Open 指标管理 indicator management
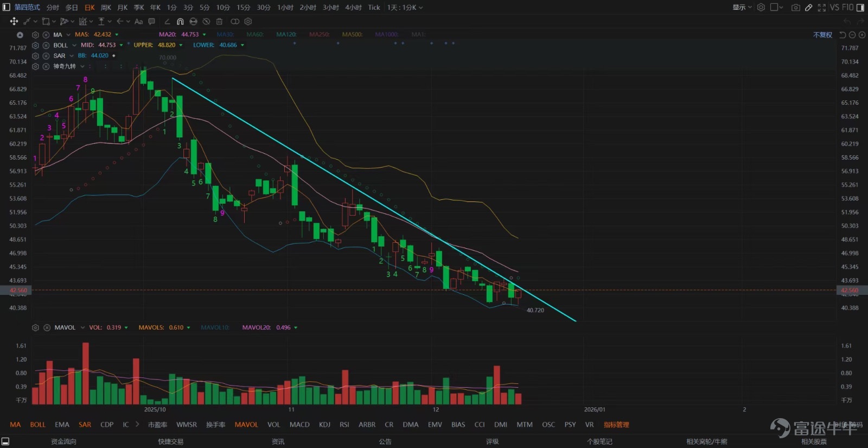The width and height of the screenshot is (868, 448). click(x=616, y=425)
